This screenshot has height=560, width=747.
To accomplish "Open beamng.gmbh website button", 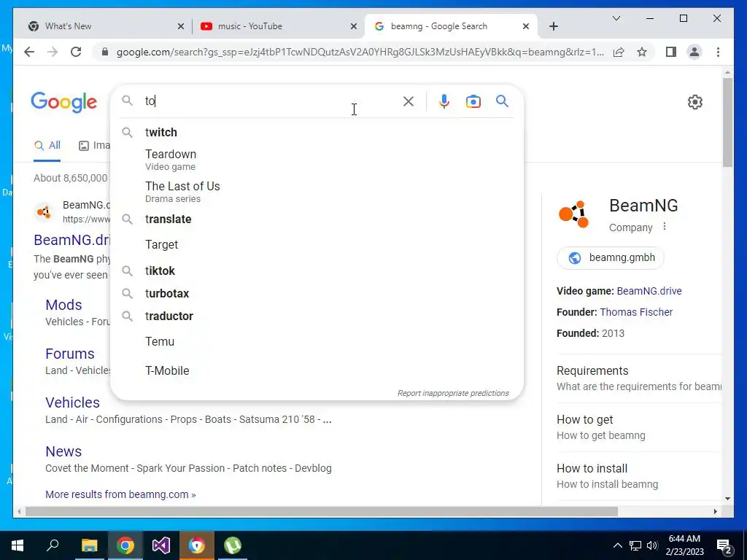I will coord(611,257).
